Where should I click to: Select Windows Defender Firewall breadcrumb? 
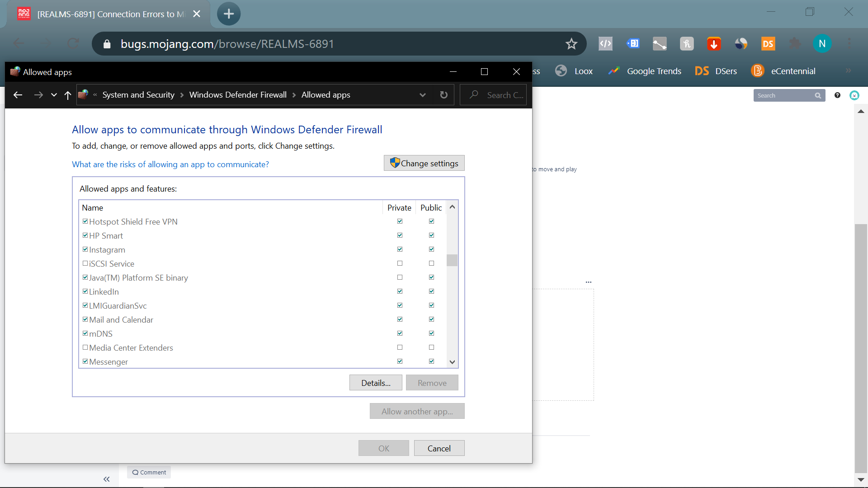[238, 95]
